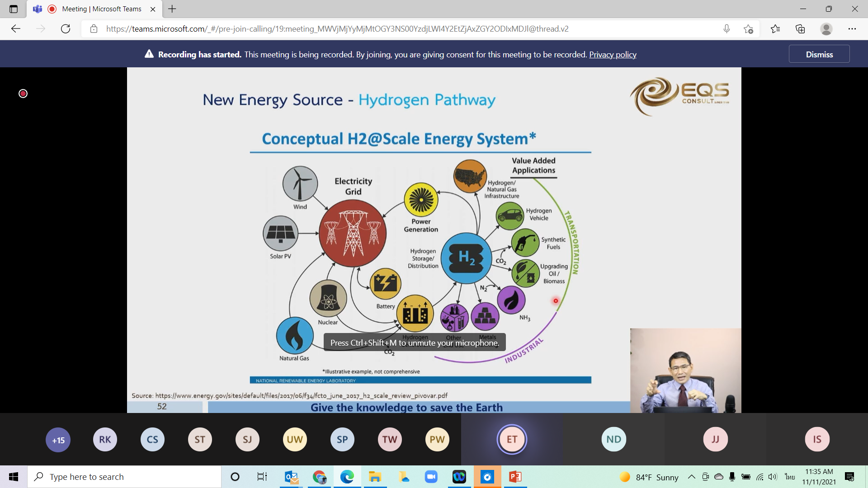Open browser Settings and more menu
This screenshot has width=868, height=488.
click(852, 29)
